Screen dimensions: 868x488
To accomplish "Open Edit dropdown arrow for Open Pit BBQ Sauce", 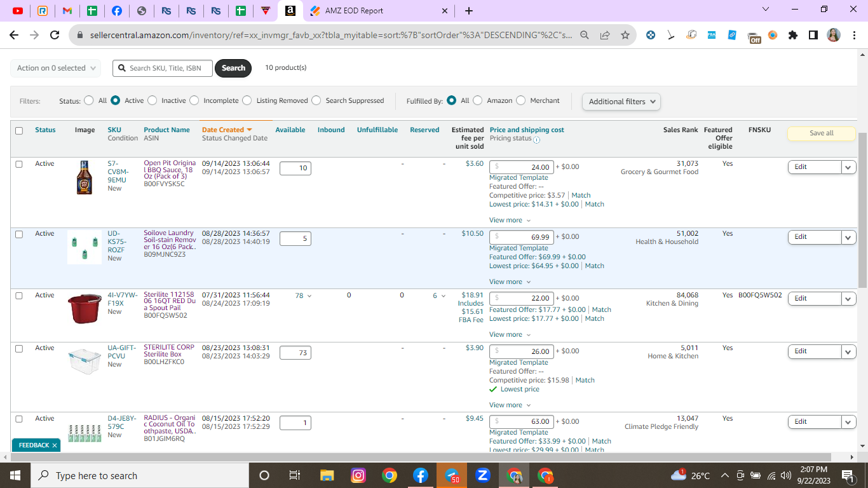I will click(849, 167).
